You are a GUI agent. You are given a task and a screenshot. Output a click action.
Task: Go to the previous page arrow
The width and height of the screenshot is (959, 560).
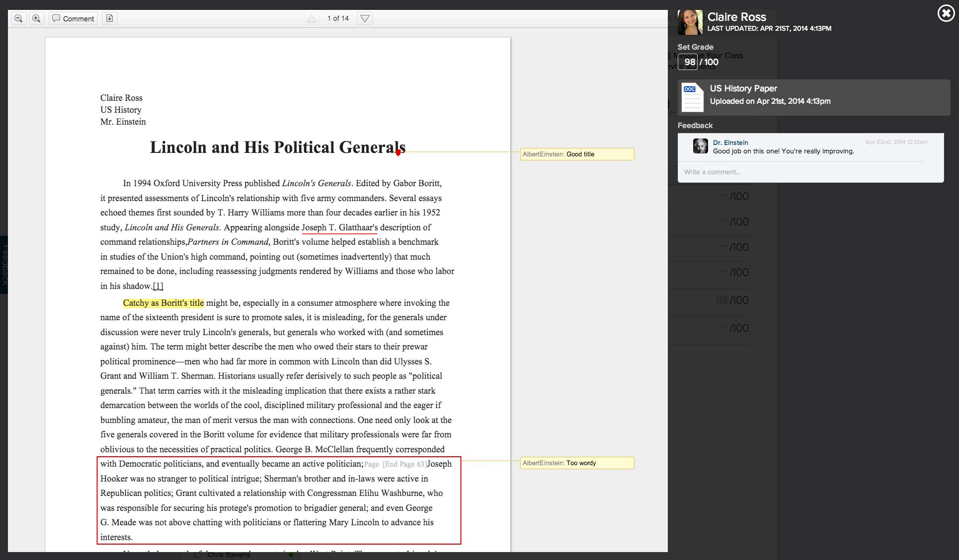click(x=312, y=19)
